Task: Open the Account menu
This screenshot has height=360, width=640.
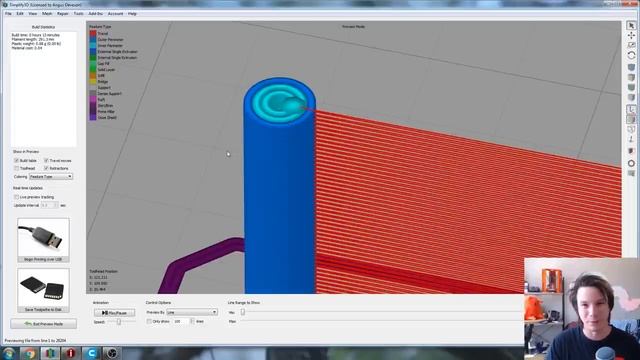Action: pyautogui.click(x=115, y=13)
